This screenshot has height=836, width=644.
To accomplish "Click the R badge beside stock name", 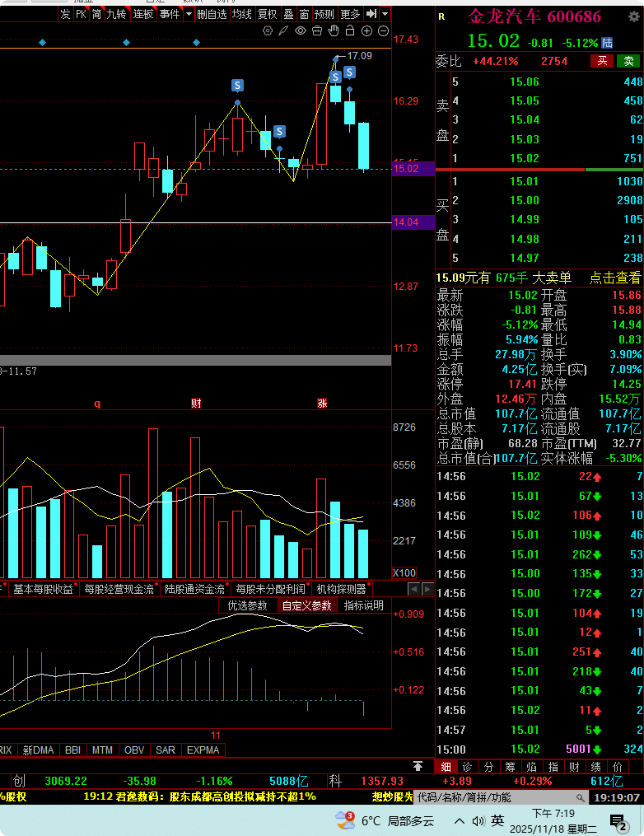I will pos(441,17).
